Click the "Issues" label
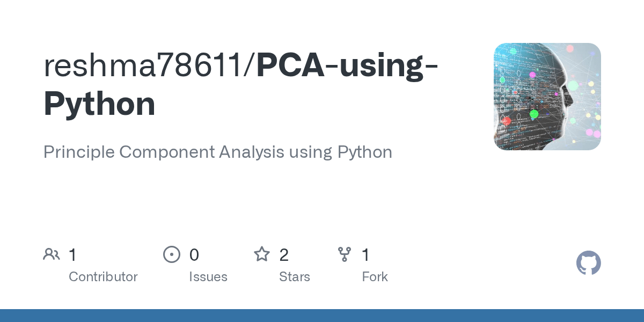Screen dimensions: 644x322 click(208, 277)
